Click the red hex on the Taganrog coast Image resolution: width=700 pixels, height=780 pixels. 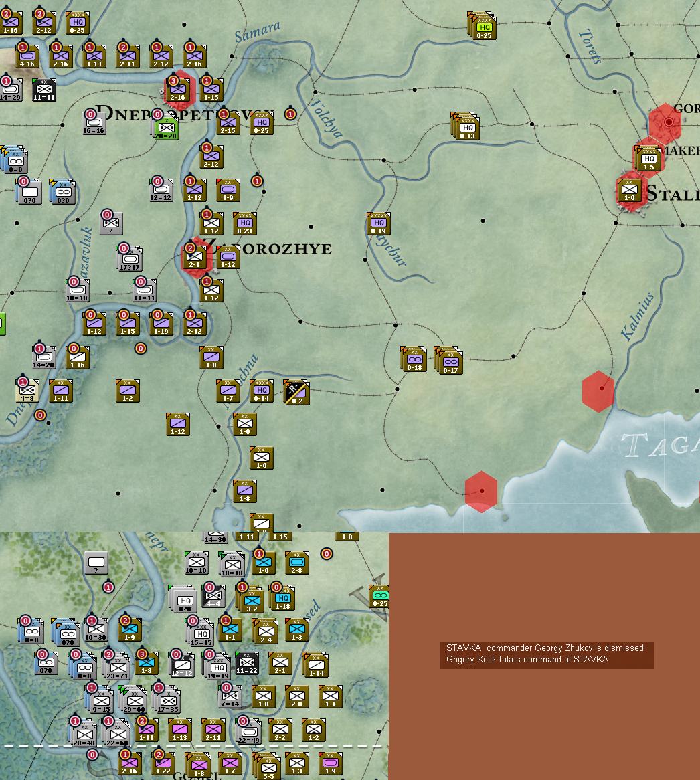pos(481,492)
